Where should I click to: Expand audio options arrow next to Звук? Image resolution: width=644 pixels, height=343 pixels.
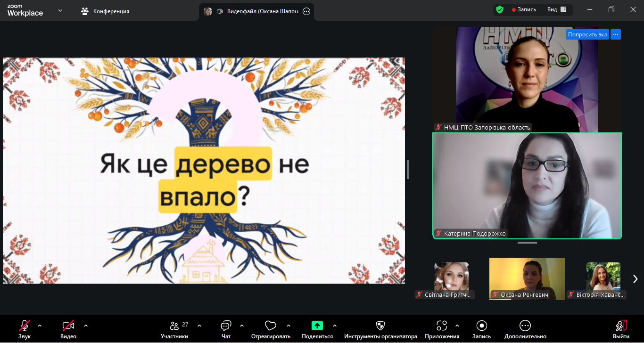(40, 326)
